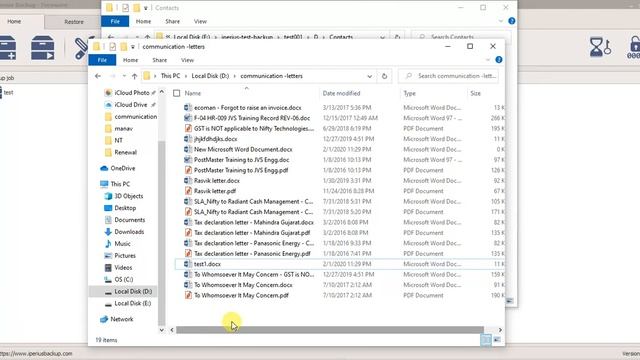Select New Microsoft Word Document.docx
This screenshot has width=640, height=360.
click(243, 149)
